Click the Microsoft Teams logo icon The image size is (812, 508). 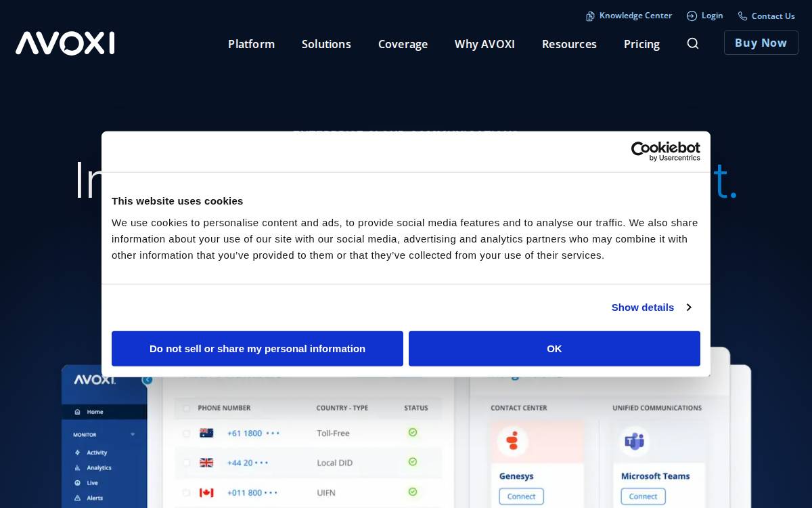(634, 442)
